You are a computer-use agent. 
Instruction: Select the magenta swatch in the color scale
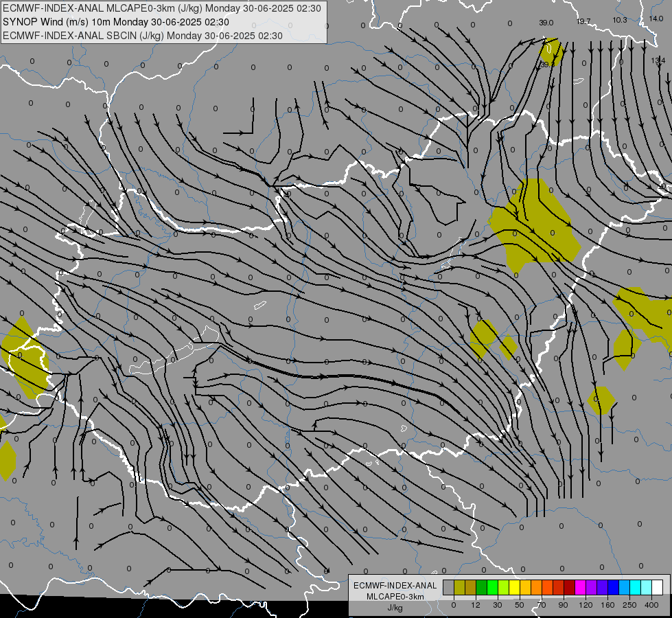pyautogui.click(x=580, y=587)
